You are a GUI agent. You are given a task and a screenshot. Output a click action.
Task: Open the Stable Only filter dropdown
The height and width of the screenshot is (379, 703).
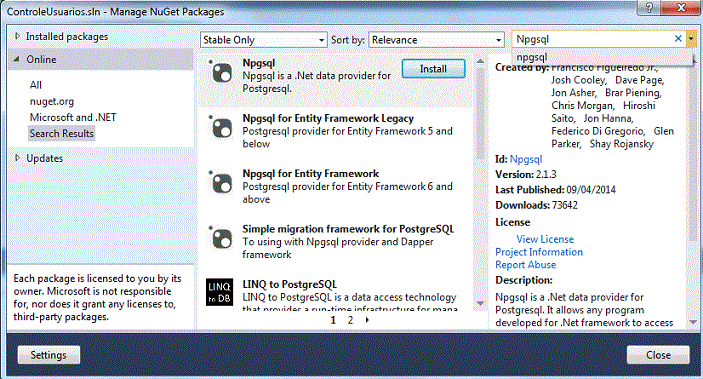pos(264,40)
